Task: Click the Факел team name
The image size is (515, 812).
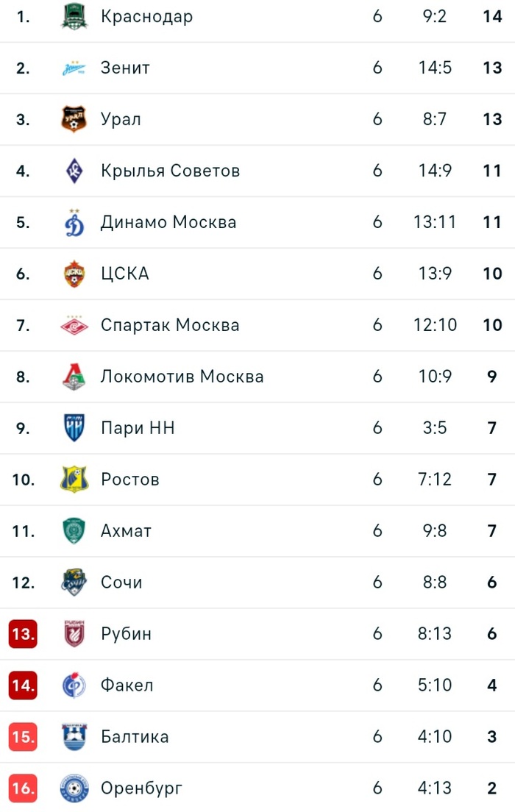Action: click(x=127, y=685)
